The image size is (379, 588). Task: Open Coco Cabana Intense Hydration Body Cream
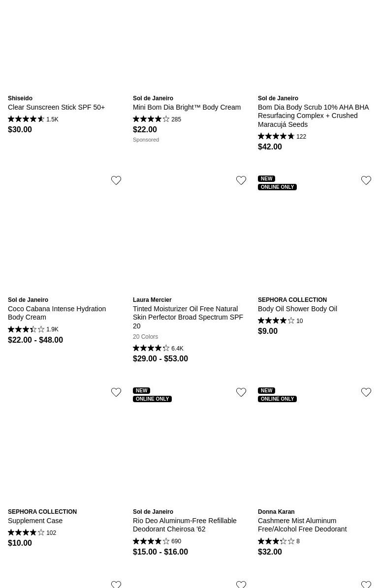[x=57, y=313]
